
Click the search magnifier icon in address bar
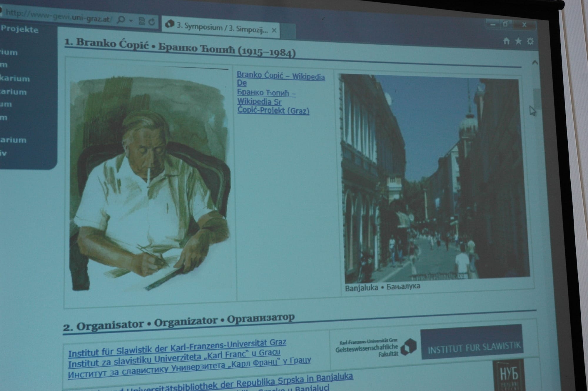tap(121, 20)
